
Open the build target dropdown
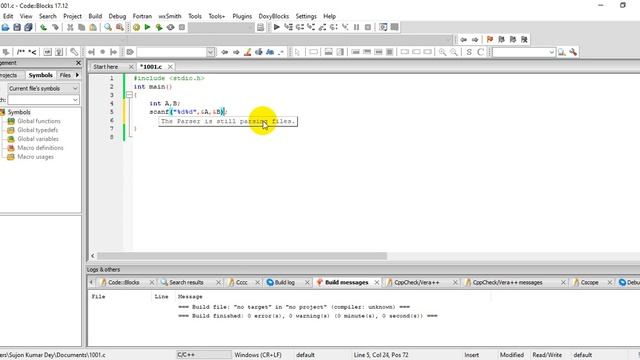(x=221, y=27)
